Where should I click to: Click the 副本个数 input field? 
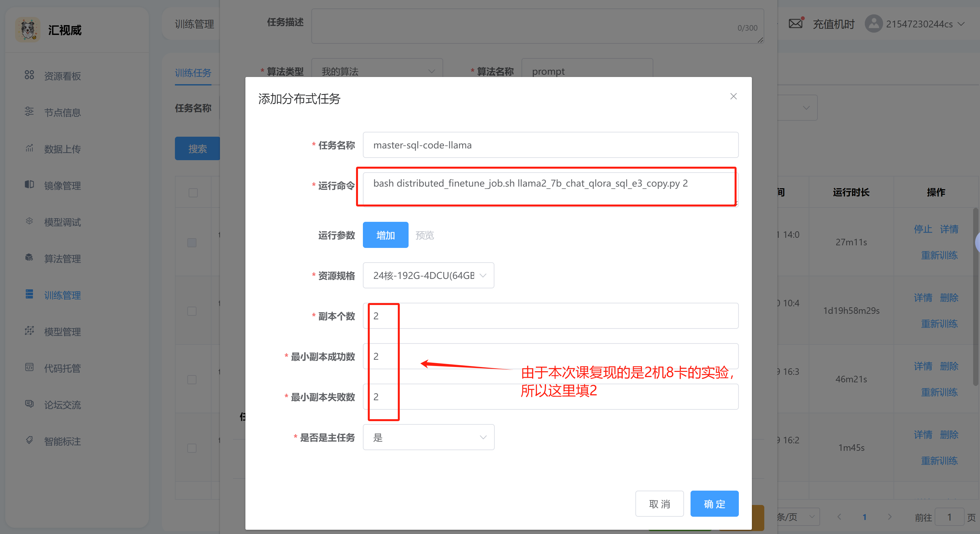click(551, 316)
